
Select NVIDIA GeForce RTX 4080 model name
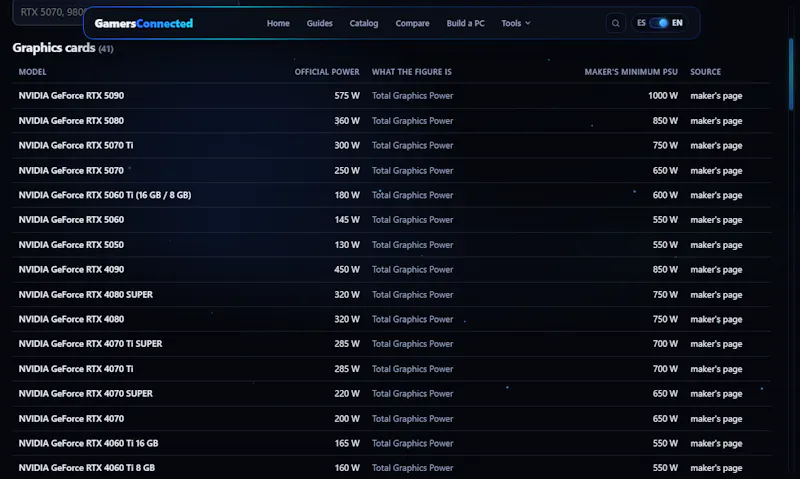[71, 319]
